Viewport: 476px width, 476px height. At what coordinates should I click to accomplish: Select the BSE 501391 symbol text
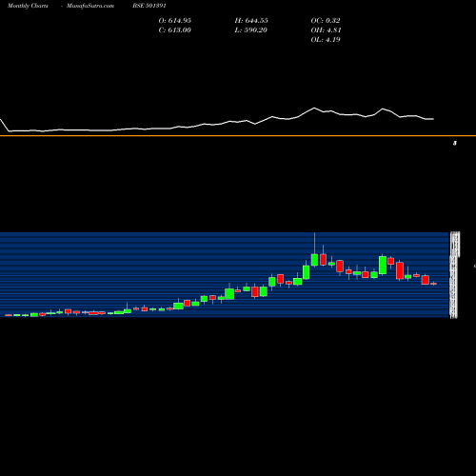tap(149, 6)
